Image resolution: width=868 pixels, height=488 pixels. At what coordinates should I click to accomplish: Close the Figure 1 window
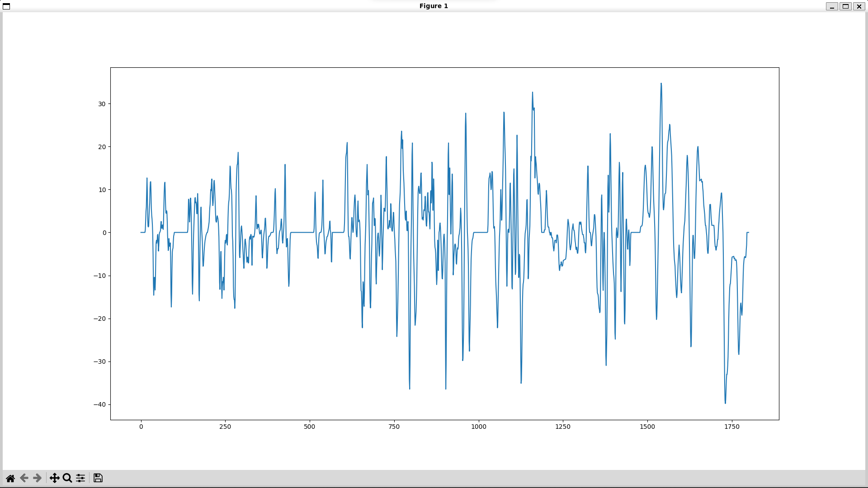(859, 6)
